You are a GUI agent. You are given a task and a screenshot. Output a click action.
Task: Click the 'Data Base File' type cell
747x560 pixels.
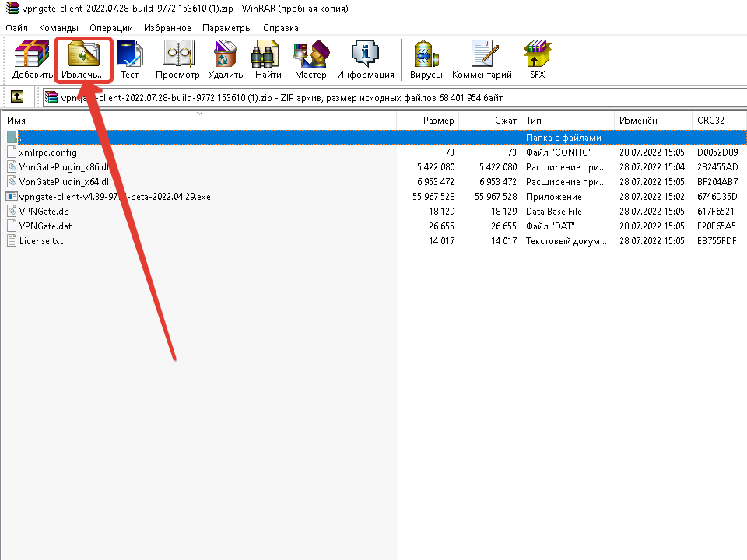point(553,212)
